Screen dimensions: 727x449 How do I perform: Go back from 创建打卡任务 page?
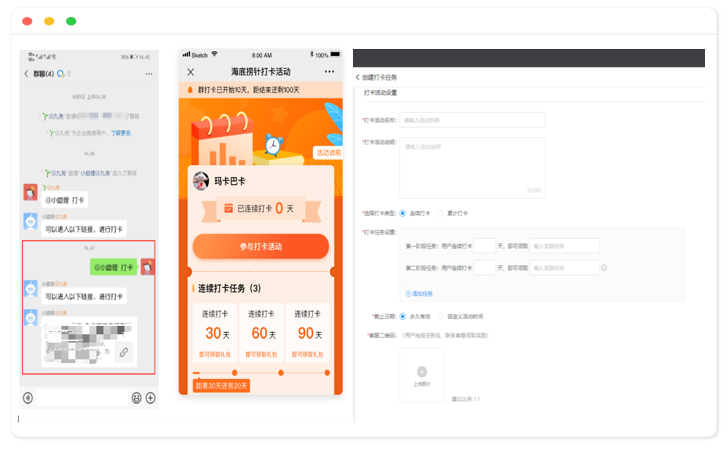point(358,77)
